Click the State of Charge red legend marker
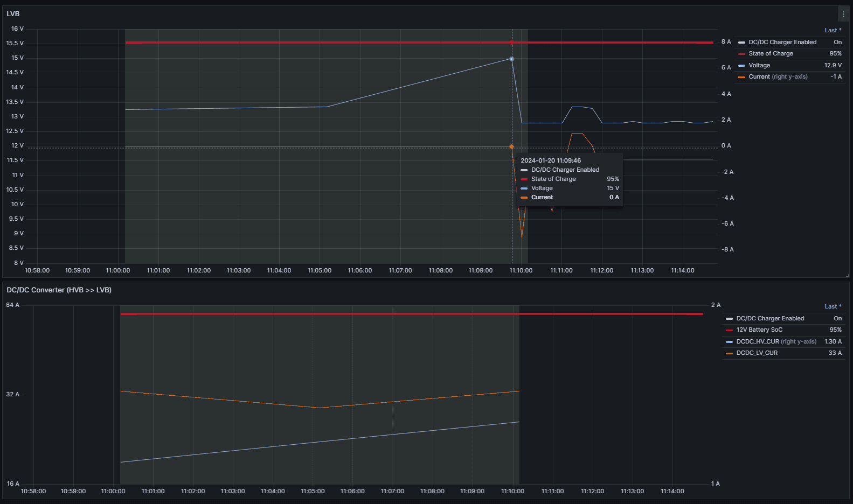The width and height of the screenshot is (853, 504). [x=741, y=54]
